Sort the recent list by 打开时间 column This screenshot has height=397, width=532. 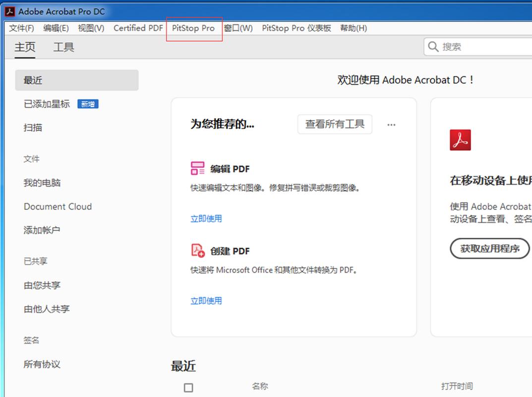tap(457, 386)
